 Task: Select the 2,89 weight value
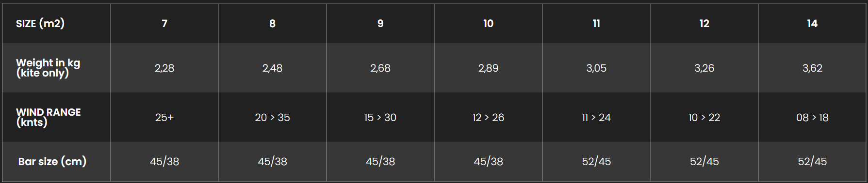[488, 68]
